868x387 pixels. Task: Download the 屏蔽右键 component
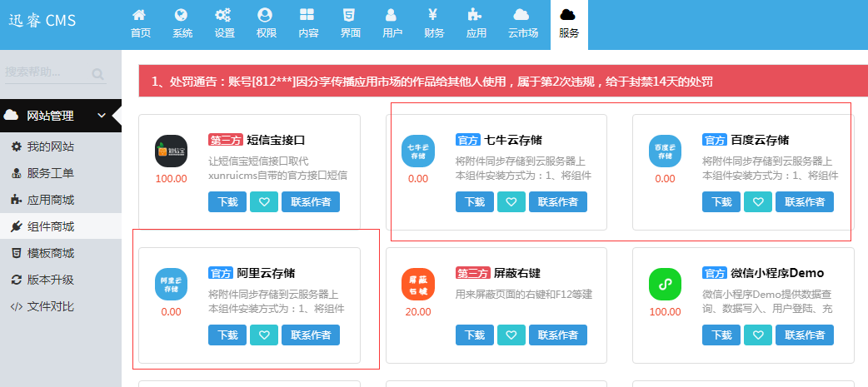[475, 335]
